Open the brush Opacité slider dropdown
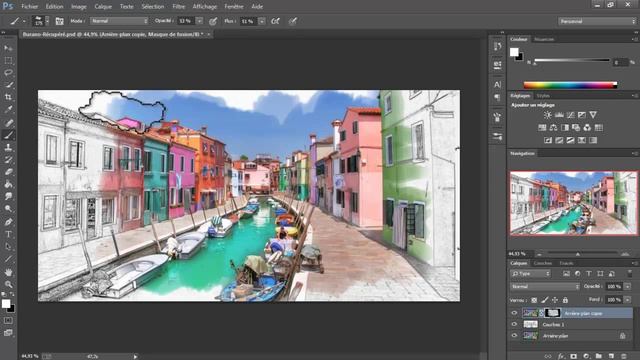 [199, 21]
